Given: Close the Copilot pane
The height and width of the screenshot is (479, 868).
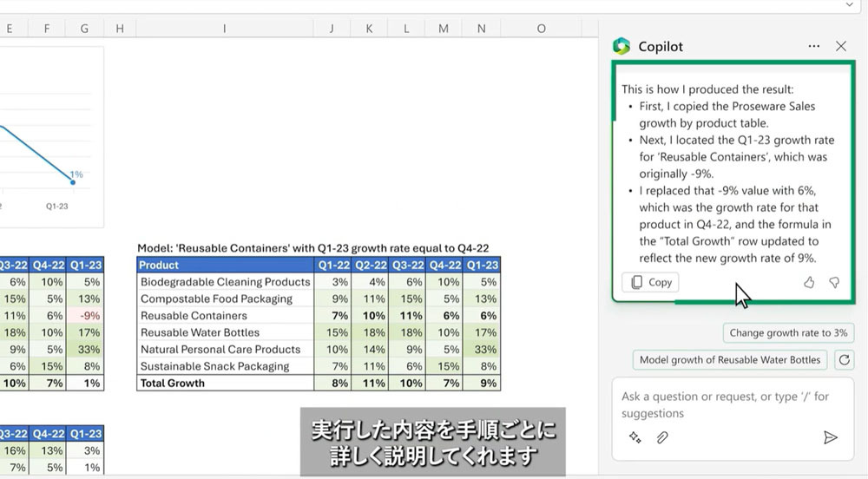Looking at the screenshot, I should (x=841, y=47).
